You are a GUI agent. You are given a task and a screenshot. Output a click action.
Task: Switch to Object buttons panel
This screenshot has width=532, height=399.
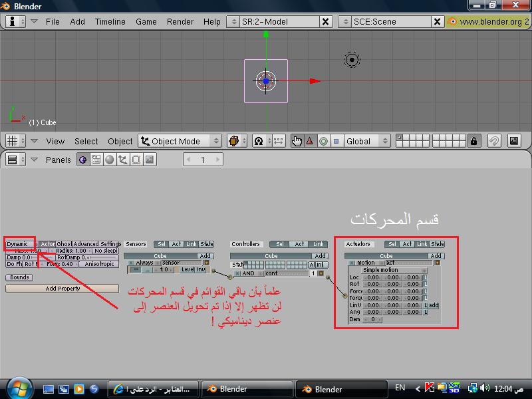[123, 160]
